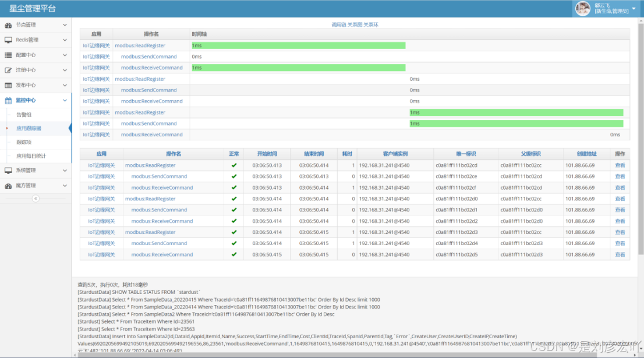Click the 星尘管理平台 title
644x358 pixels.
pyautogui.click(x=33, y=8)
